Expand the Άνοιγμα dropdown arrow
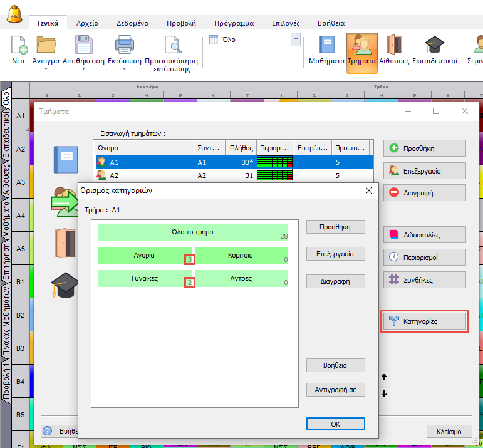The height and width of the screenshot is (448, 483). tap(46, 69)
